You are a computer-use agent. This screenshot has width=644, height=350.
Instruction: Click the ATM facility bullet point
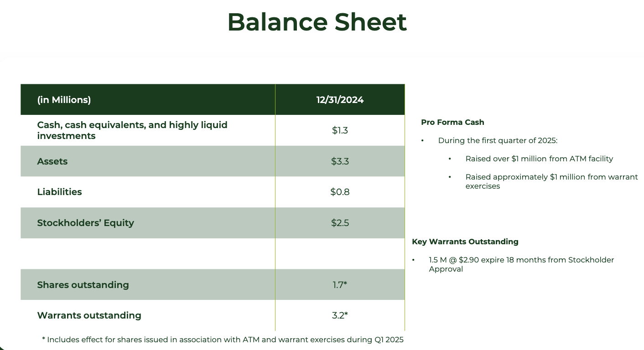(539, 159)
